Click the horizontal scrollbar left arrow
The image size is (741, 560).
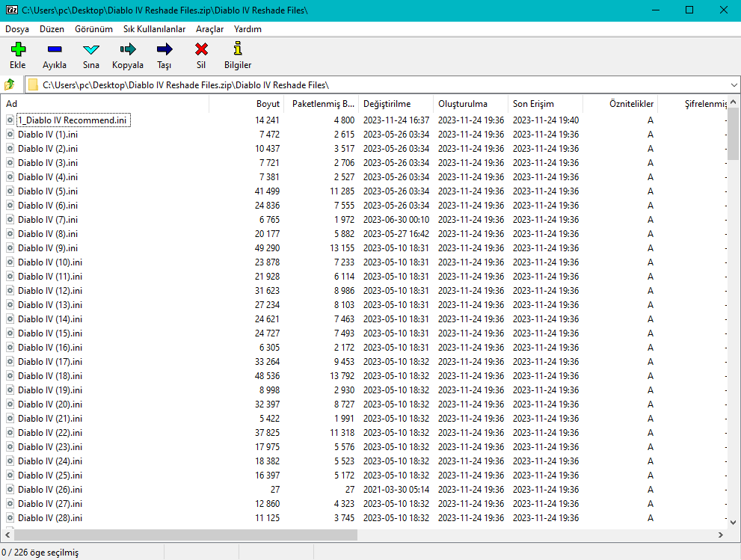7,535
